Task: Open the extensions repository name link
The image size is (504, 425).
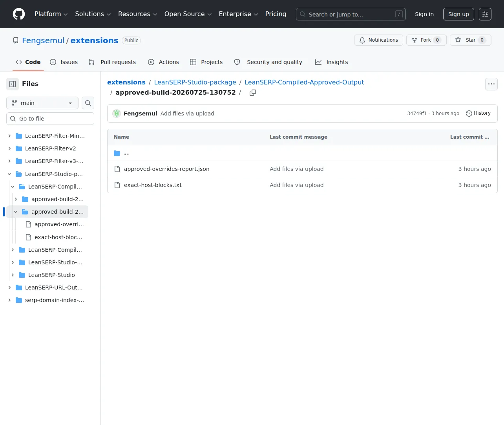Action: (x=94, y=40)
